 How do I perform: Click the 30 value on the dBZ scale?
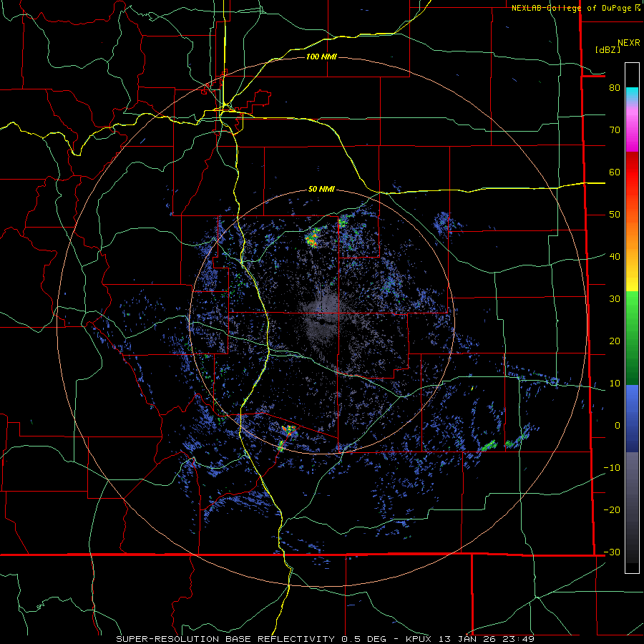(x=615, y=298)
